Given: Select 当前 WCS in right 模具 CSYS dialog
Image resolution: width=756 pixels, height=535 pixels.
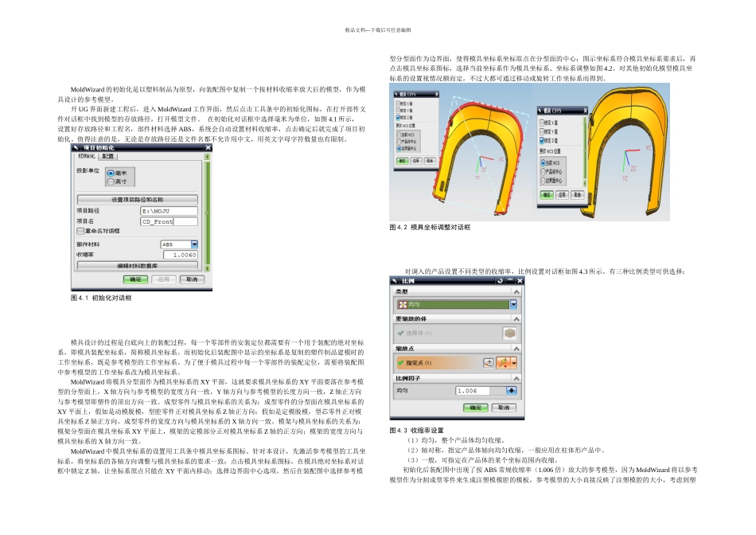Looking at the screenshot, I should 544,163.
